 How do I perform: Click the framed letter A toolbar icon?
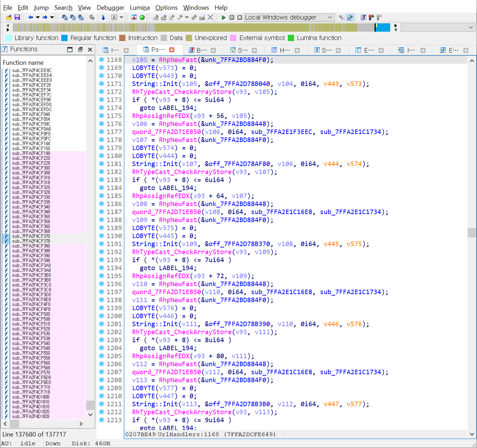click(x=114, y=17)
